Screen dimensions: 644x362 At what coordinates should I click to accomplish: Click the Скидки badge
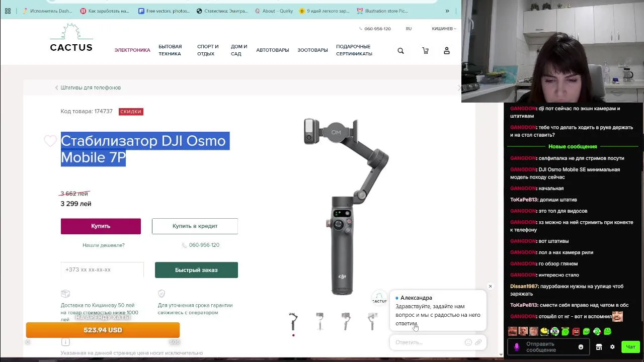point(131,112)
